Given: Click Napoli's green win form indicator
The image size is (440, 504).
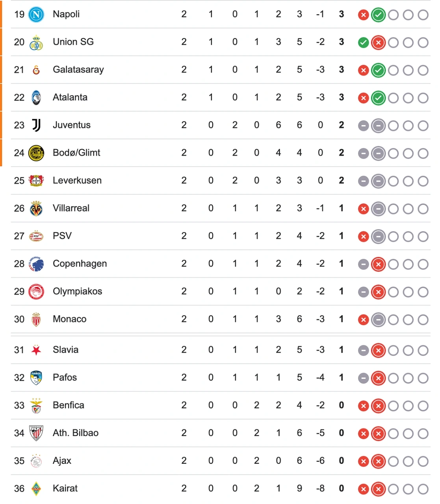Looking at the screenshot, I should (378, 15).
